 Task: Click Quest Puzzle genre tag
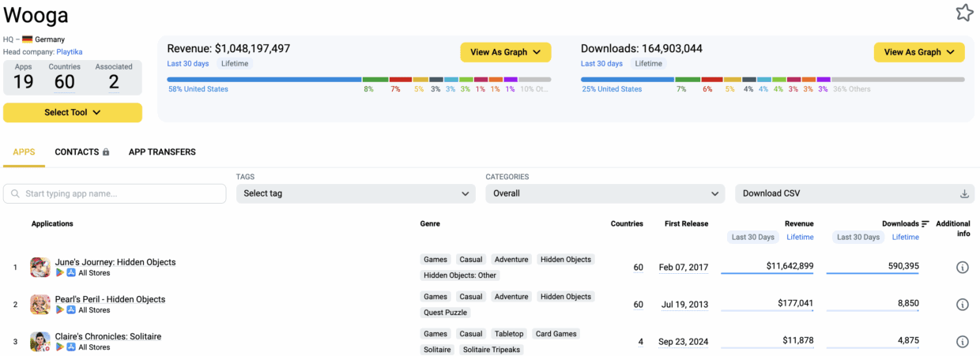[446, 313]
